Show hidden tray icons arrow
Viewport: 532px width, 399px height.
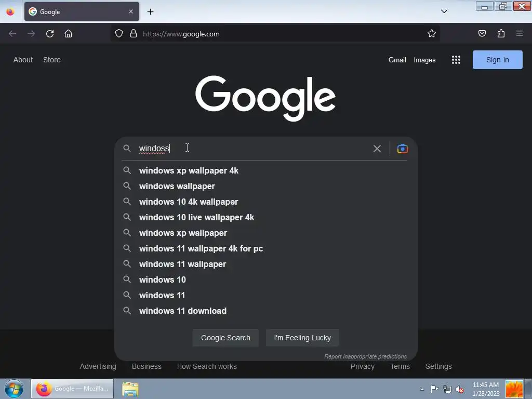coord(422,389)
